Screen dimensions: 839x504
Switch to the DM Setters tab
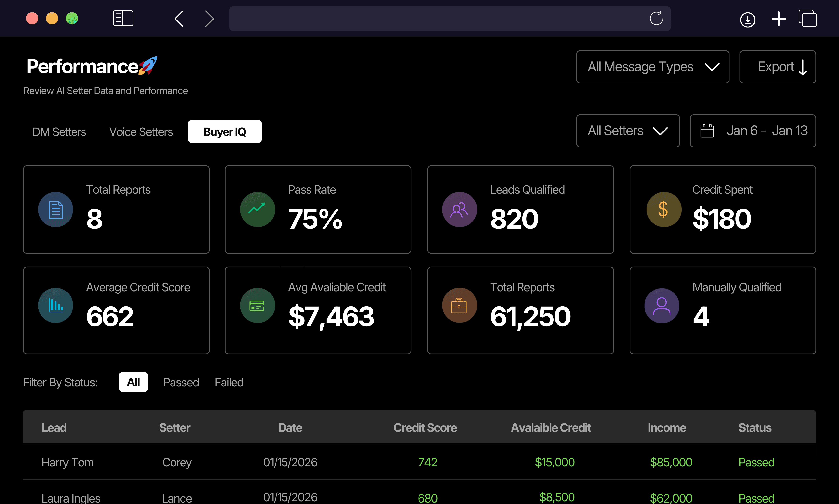pos(59,132)
